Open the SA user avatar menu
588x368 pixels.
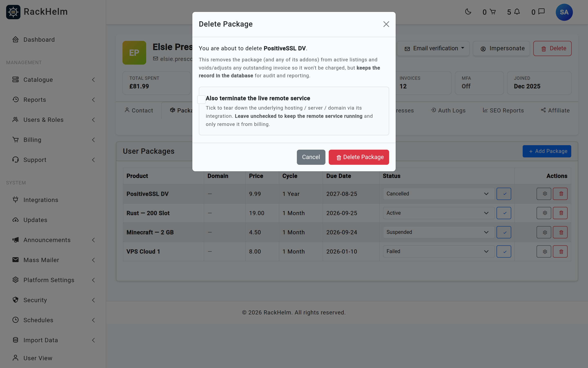pyautogui.click(x=564, y=12)
